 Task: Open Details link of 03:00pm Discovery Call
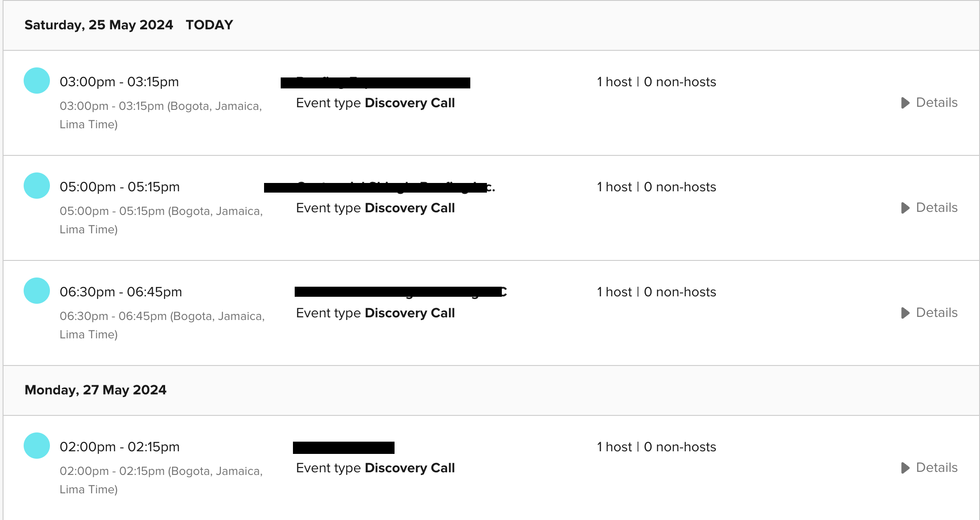coord(937,102)
